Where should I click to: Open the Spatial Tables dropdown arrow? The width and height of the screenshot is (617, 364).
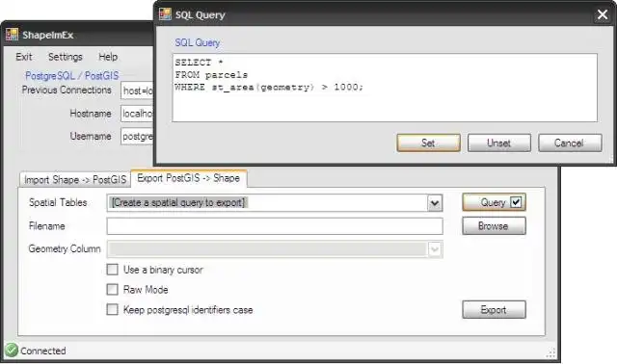[x=435, y=203]
